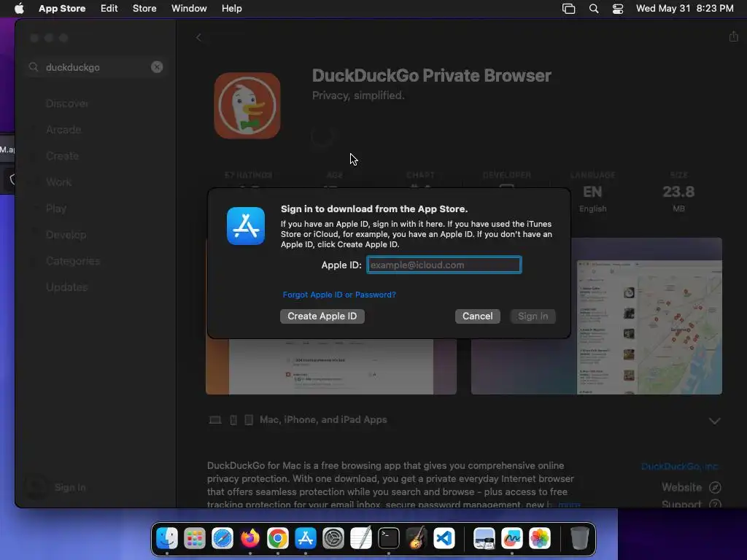This screenshot has height=560, width=747.
Task: Click the Apple menu logo
Action: (x=19, y=8)
